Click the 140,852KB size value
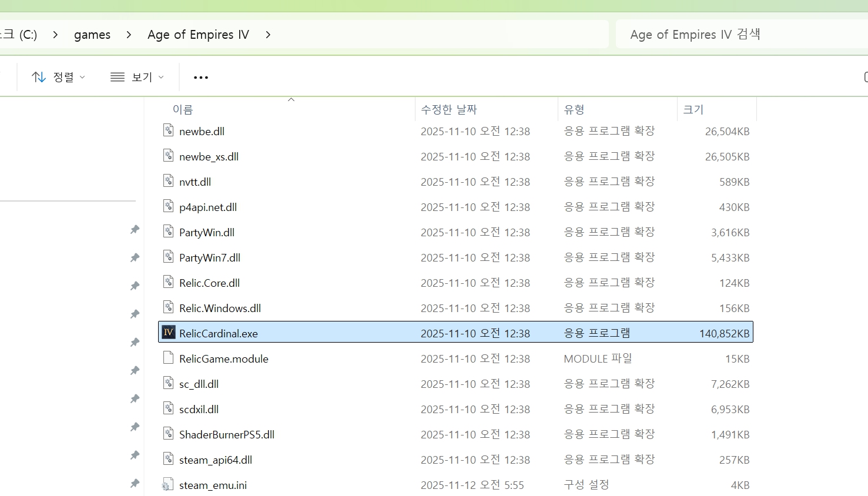 [x=725, y=334]
